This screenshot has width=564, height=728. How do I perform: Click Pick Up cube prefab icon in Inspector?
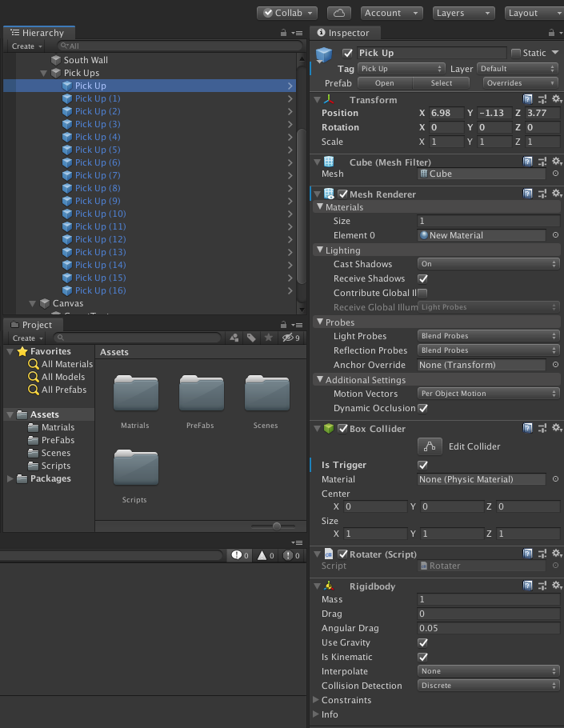coord(324,54)
